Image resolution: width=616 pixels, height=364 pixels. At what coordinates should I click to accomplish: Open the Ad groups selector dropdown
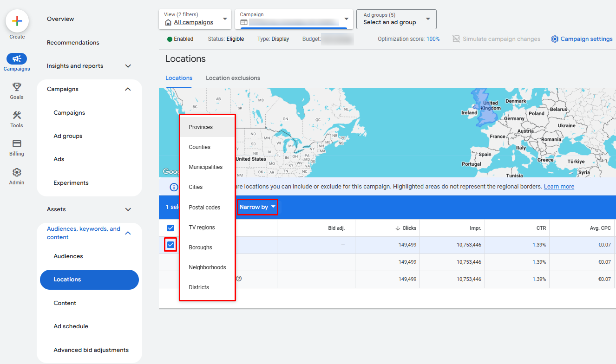point(396,19)
